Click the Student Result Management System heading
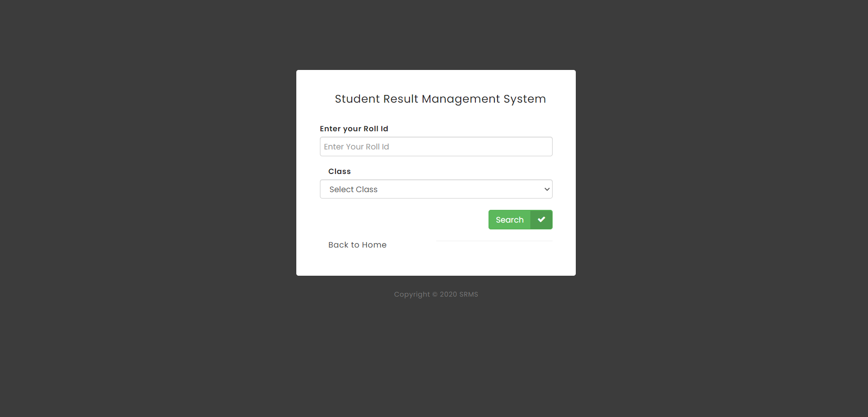The image size is (868, 417). (x=440, y=99)
